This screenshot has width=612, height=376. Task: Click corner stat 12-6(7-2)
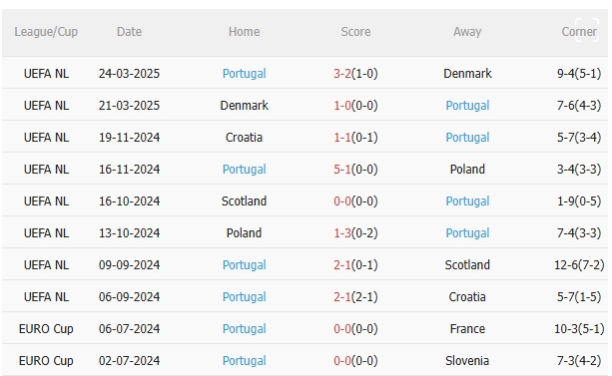click(x=579, y=265)
